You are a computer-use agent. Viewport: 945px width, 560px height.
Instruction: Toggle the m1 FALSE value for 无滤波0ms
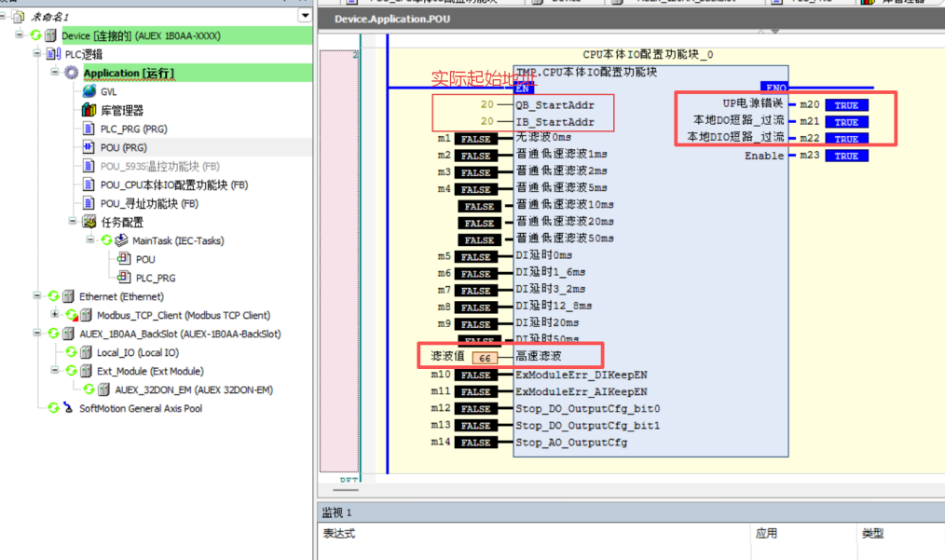476,139
